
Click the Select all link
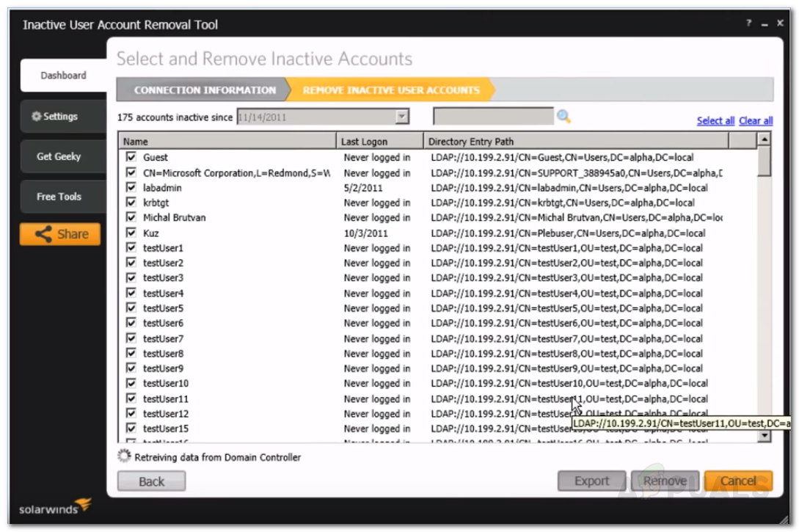(x=715, y=121)
